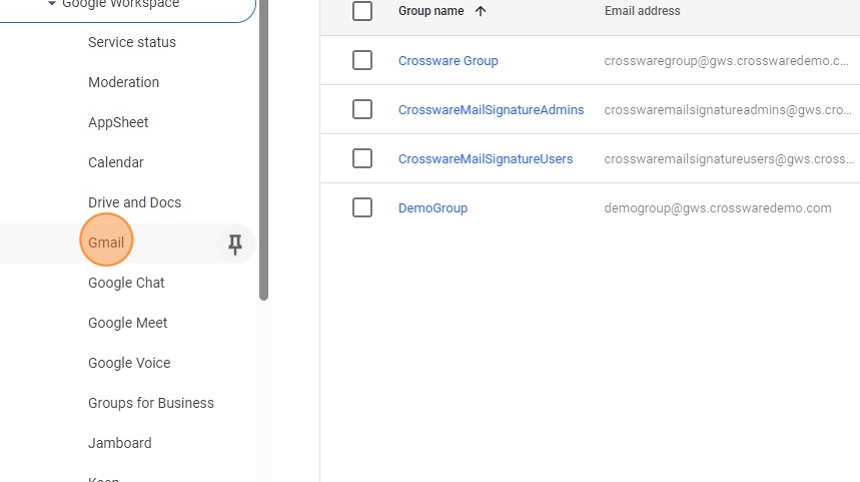Open the CrosswareMailSignatureUsers group link
The image size is (860, 482).
click(485, 159)
